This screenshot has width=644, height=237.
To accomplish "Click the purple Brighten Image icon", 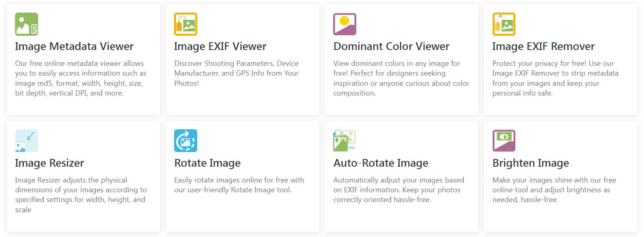I will (x=504, y=141).
